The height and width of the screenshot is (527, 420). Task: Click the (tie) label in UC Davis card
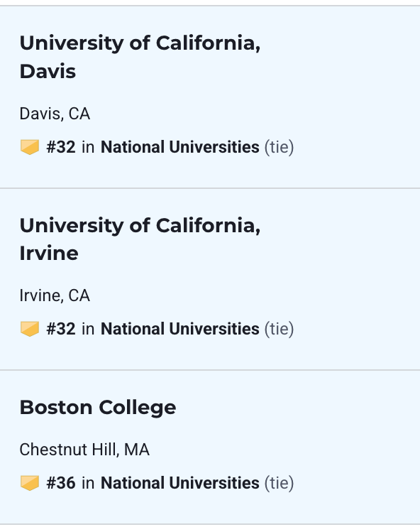[x=279, y=147]
